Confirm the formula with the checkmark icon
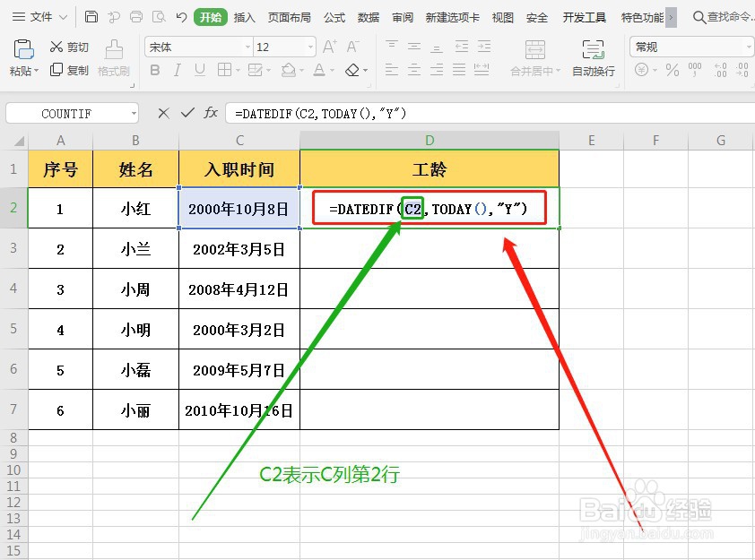Viewport: 755px width, 560px height. (186, 113)
